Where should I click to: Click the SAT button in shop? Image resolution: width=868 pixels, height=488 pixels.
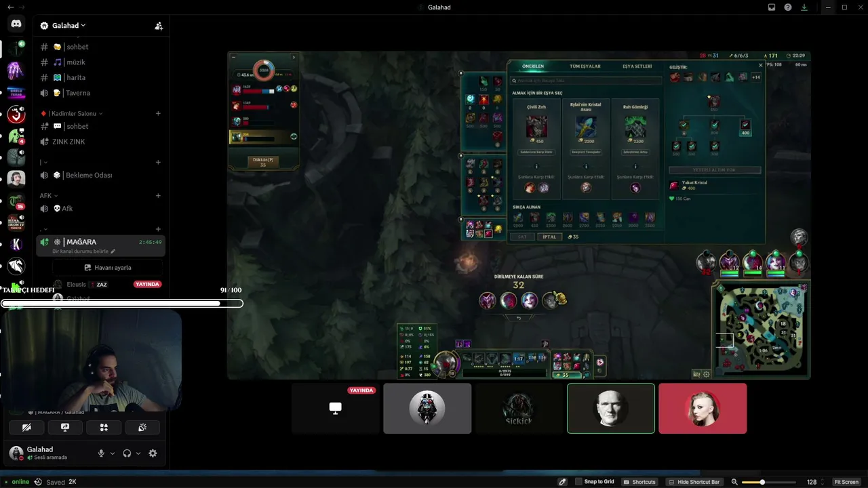point(522,237)
